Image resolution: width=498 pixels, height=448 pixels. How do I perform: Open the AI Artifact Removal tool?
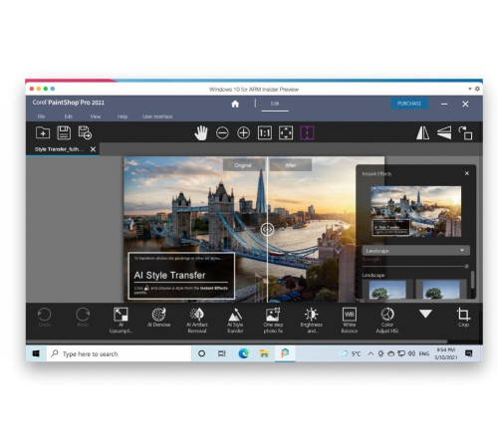coord(197,321)
